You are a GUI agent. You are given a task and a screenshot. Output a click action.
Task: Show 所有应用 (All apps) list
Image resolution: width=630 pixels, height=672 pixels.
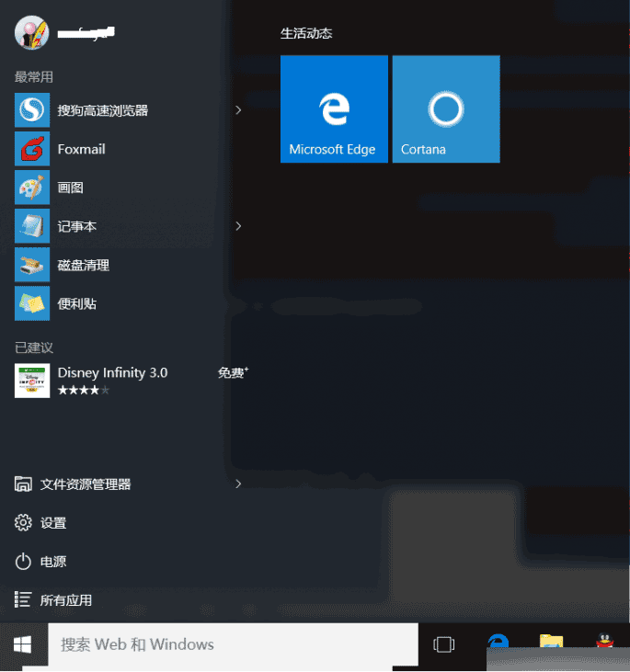tap(65, 600)
